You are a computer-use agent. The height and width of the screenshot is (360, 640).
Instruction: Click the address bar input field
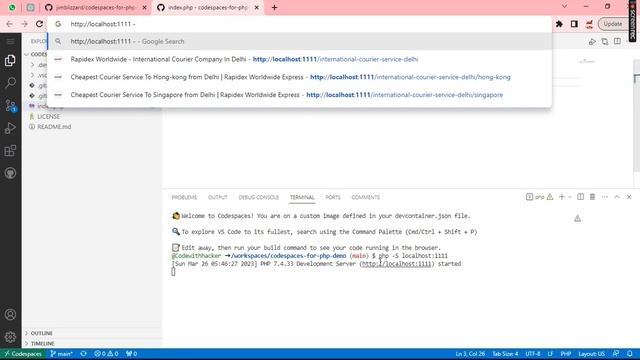(299, 24)
